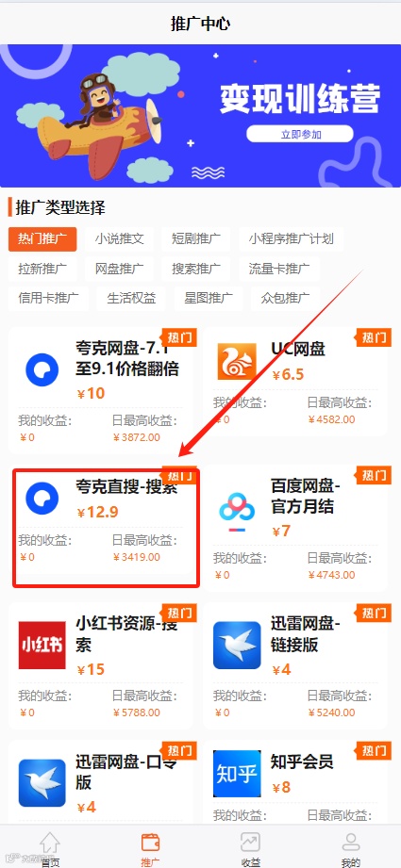Tap the 推广 wallet icon in bottom bar
Viewport: 401px width, 868px height.
[150, 843]
